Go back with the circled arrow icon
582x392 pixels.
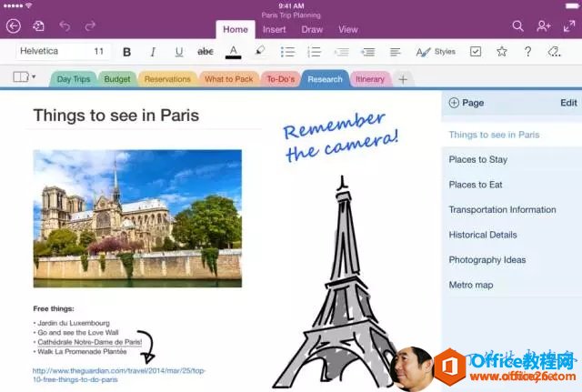pyautogui.click(x=14, y=26)
